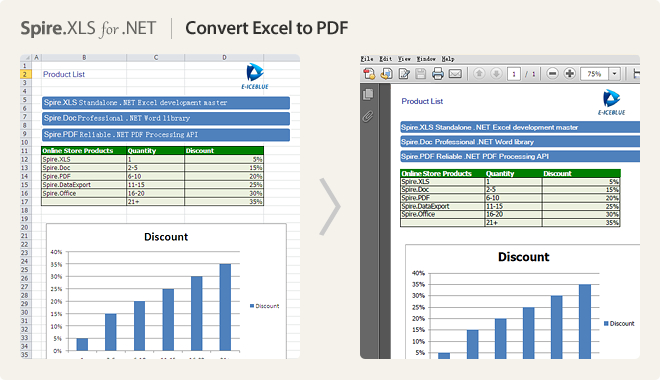Image resolution: width=660 pixels, height=380 pixels.
Task: Click 'Quantity' header cell in Excel
Action: pyautogui.click(x=155, y=151)
